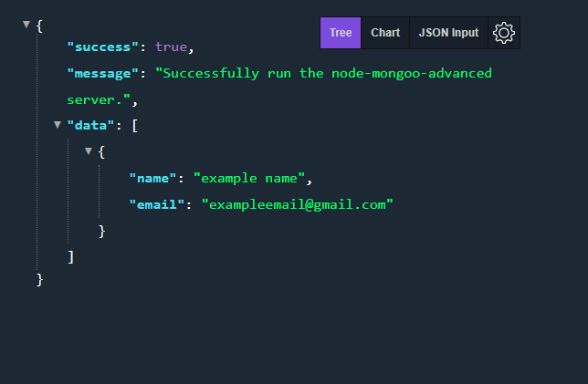Collapse the "data" array
Image resolution: width=588 pixels, height=384 pixels.
[x=58, y=125]
